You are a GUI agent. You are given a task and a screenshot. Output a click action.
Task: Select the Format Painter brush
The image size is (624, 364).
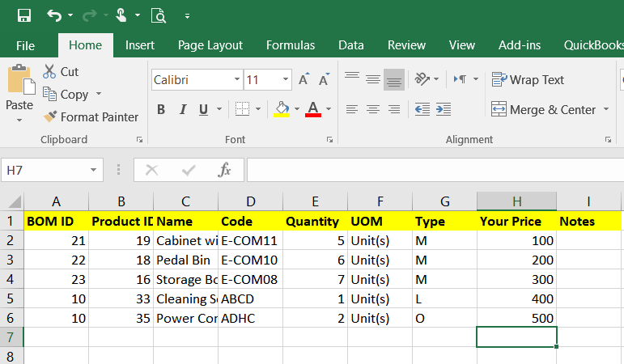50,117
